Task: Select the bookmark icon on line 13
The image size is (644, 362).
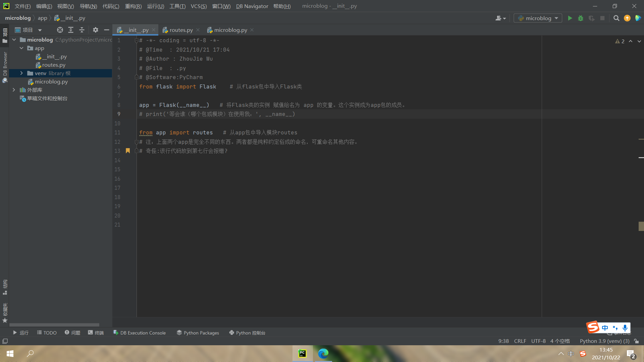Action: pos(128,150)
